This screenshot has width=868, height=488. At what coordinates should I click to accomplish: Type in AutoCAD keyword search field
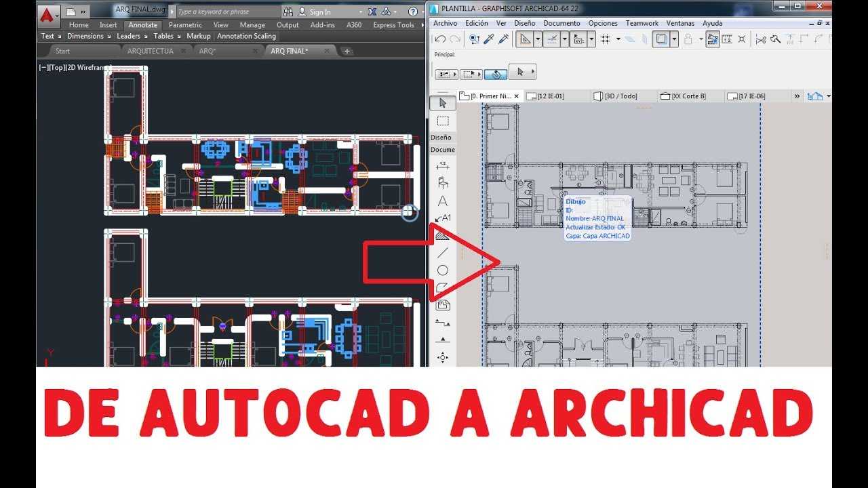pyautogui.click(x=228, y=12)
